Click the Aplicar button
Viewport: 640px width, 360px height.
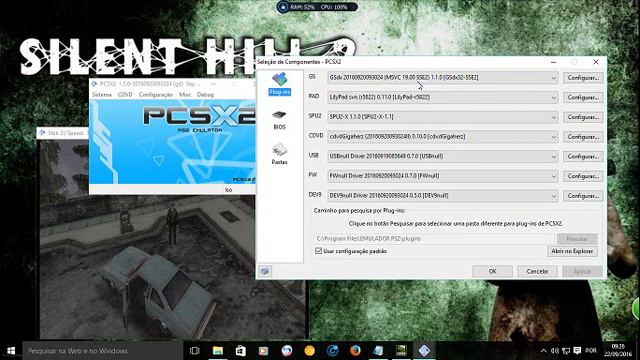pyautogui.click(x=582, y=271)
